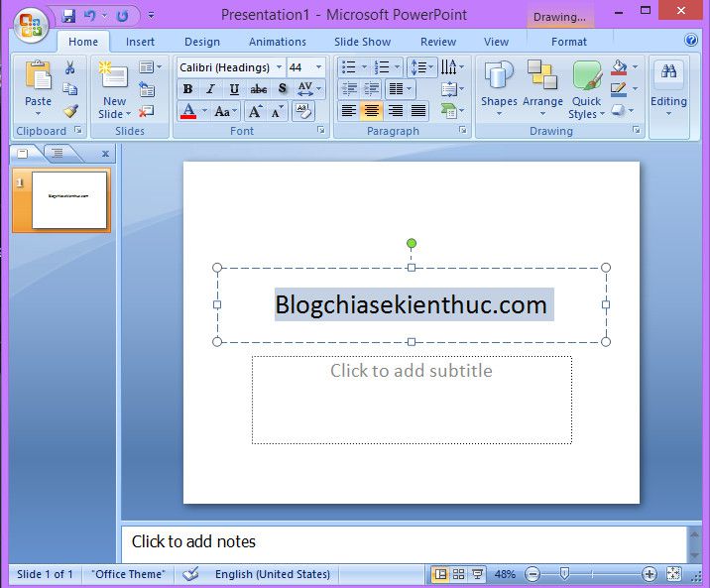This screenshot has width=710, height=588.
Task: Decrease font size with Shrink Font
Action: coord(277,111)
